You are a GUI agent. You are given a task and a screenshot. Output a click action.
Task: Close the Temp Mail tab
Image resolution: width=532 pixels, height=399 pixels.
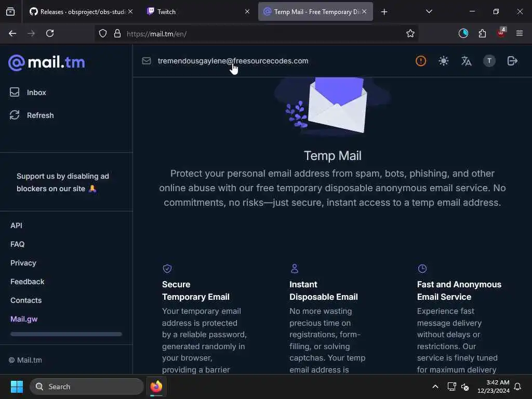[364, 11]
